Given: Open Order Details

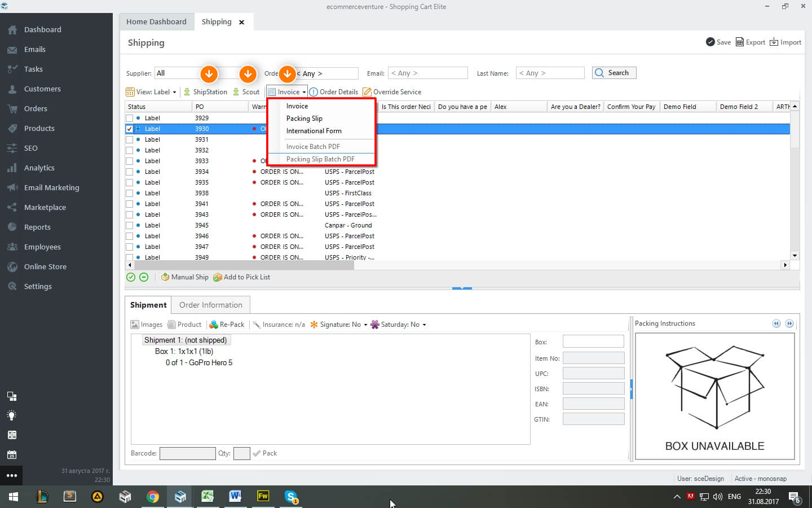Looking at the screenshot, I should [334, 92].
